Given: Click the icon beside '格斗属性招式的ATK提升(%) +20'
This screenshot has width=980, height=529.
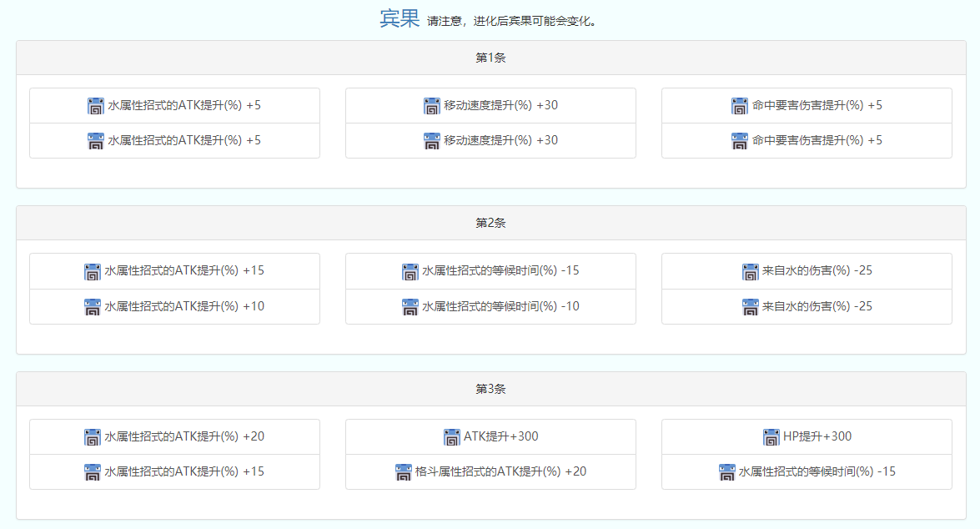Looking at the screenshot, I should [x=403, y=472].
